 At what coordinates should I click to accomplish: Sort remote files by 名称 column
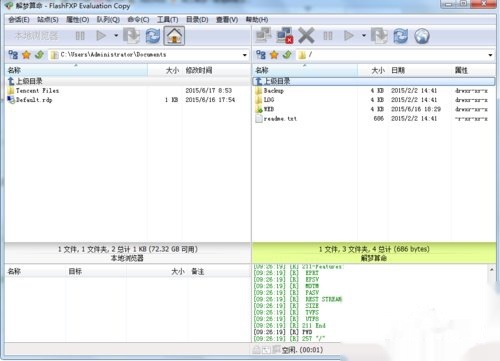[x=305, y=70]
